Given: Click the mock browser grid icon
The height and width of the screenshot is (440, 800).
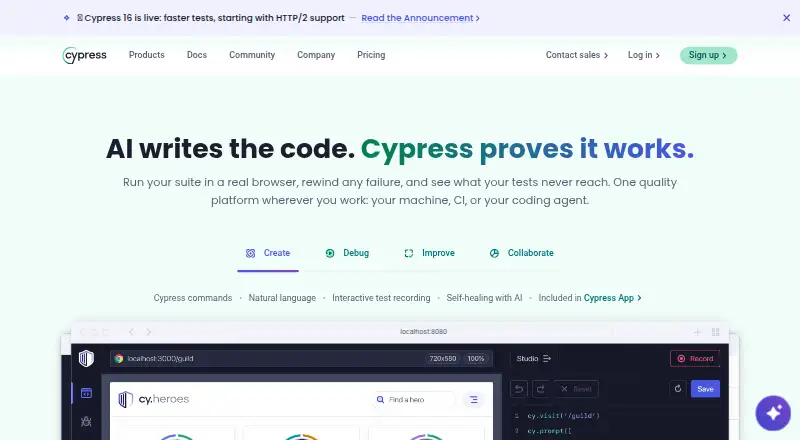Looking at the screenshot, I should (x=715, y=332).
